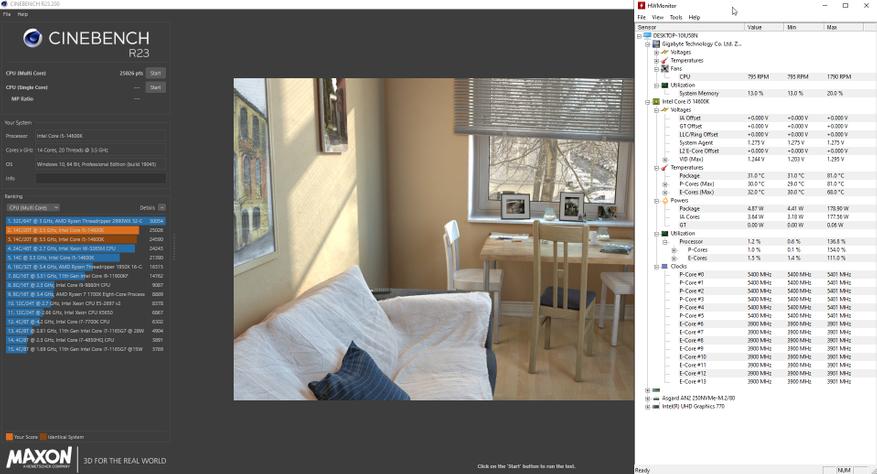Expand the VID (Max) row
This screenshot has width=877, height=474.
click(x=665, y=159)
